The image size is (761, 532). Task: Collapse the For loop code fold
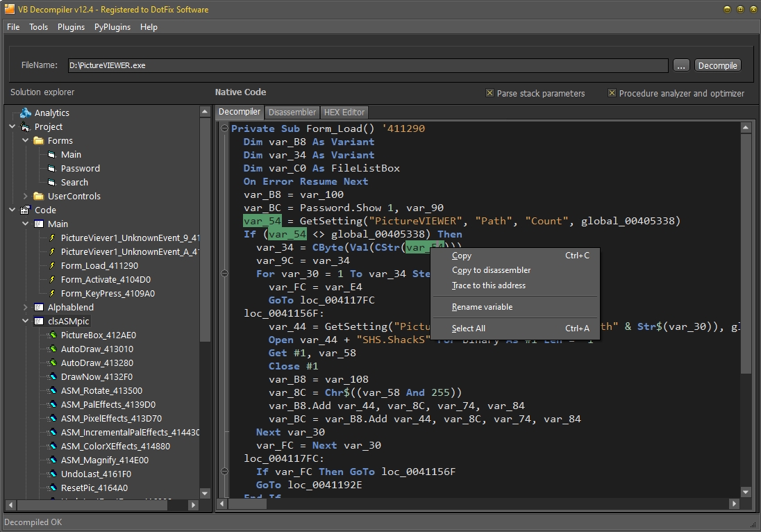click(224, 274)
